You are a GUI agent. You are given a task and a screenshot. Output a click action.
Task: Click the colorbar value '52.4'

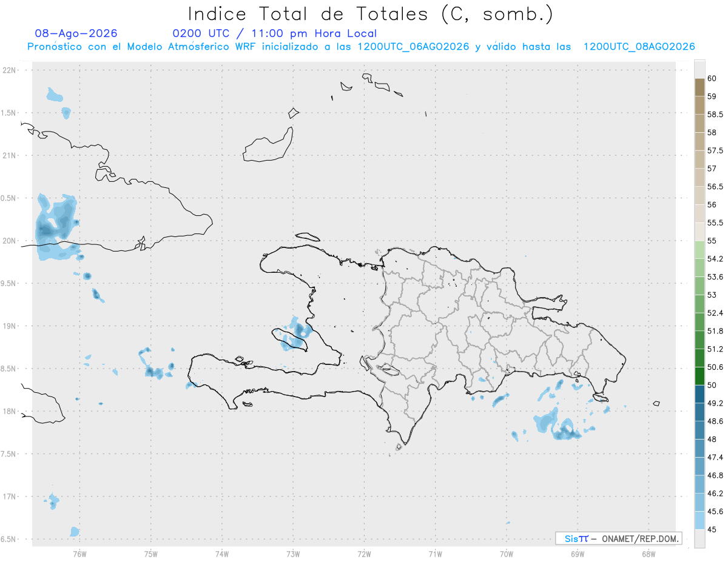pos(716,313)
